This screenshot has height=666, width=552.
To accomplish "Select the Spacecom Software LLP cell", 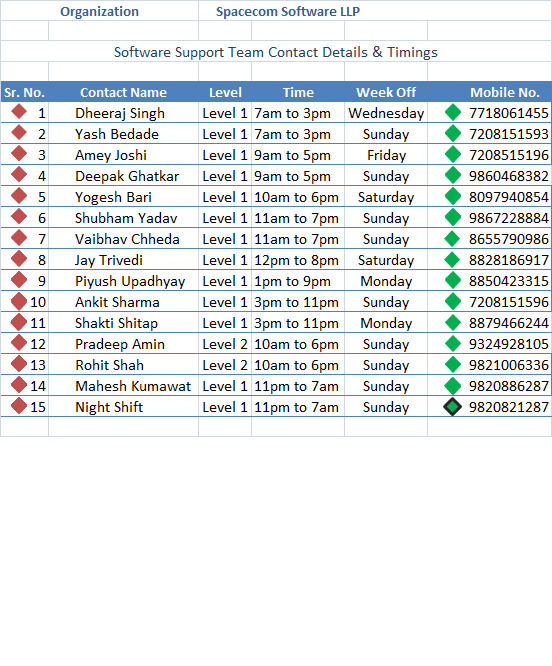I will [375, 11].
